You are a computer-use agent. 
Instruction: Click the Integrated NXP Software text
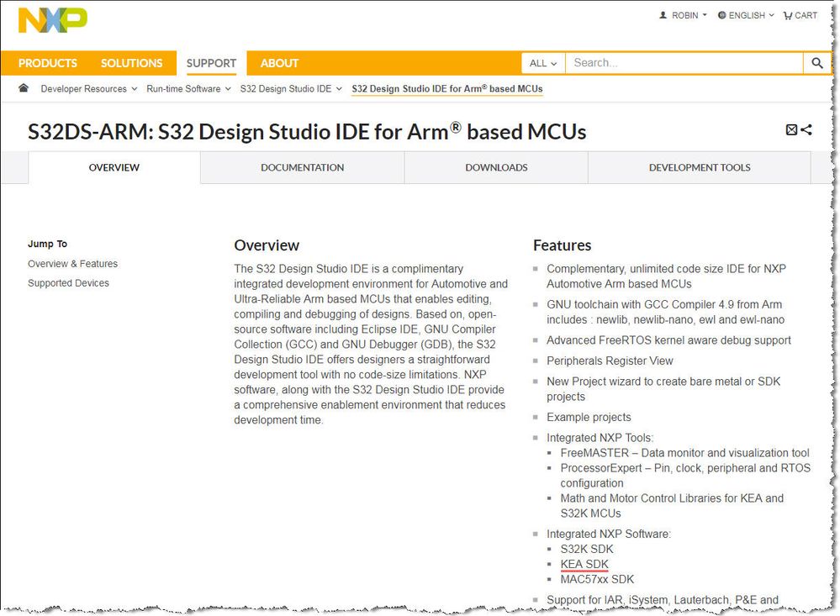609,534
